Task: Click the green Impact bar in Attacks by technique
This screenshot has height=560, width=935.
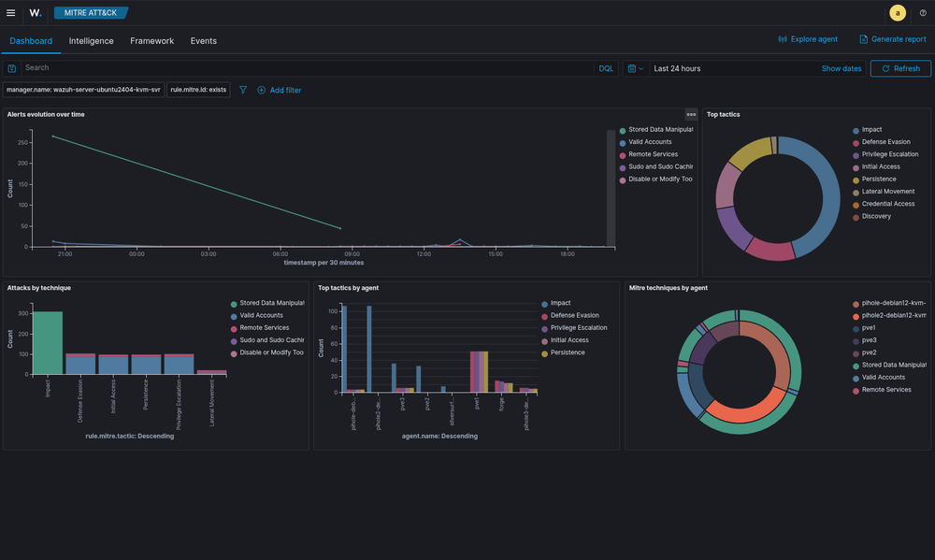Action: pyautogui.click(x=48, y=343)
